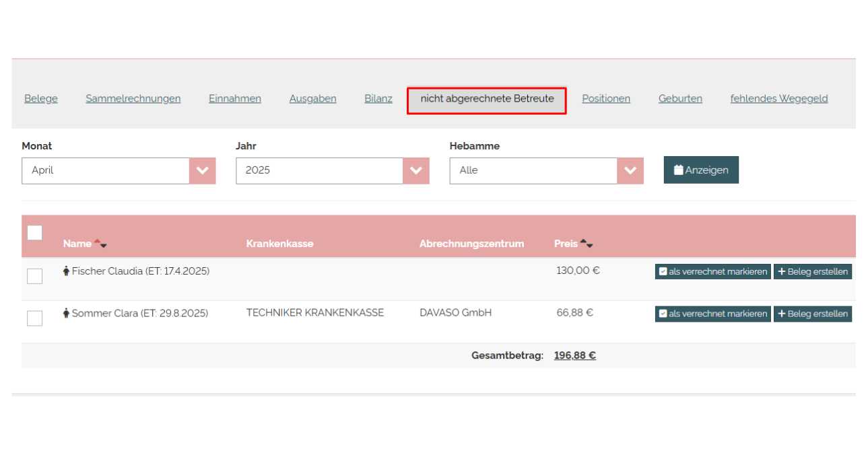Image resolution: width=868 pixels, height=453 pixels.
Task: Create Beleg for Sommer Clara
Action: tap(812, 314)
